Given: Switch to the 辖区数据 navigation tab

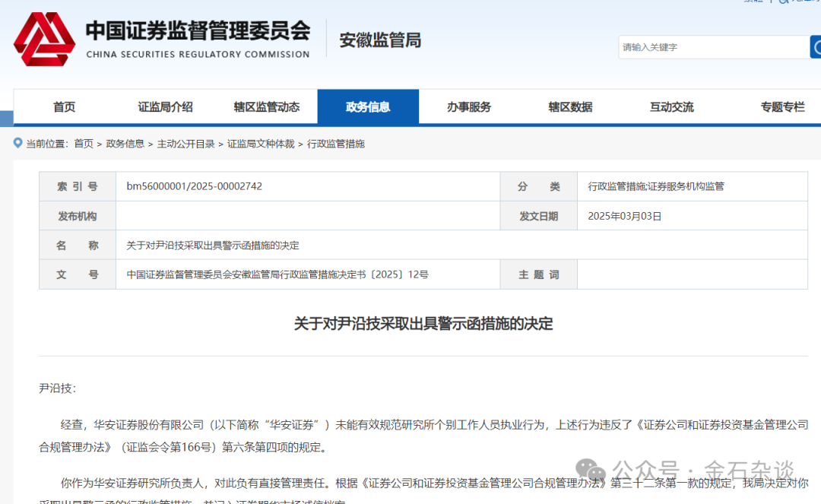Looking at the screenshot, I should coord(570,107).
